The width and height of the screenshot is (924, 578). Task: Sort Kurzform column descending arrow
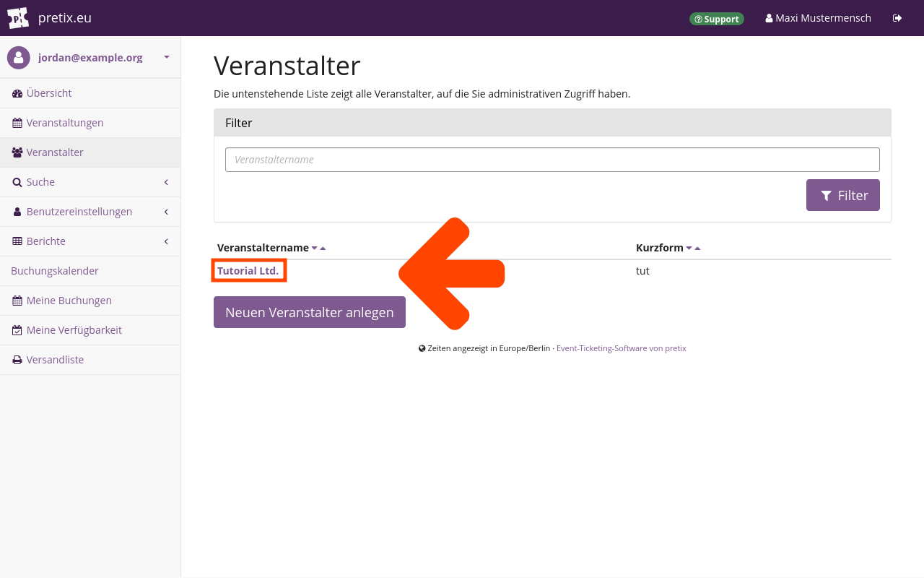click(x=689, y=248)
